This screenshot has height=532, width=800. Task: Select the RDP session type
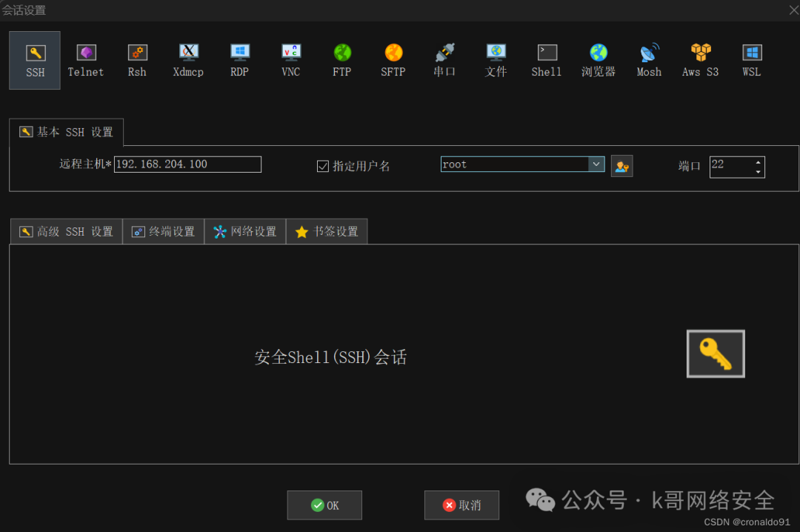coord(239,59)
